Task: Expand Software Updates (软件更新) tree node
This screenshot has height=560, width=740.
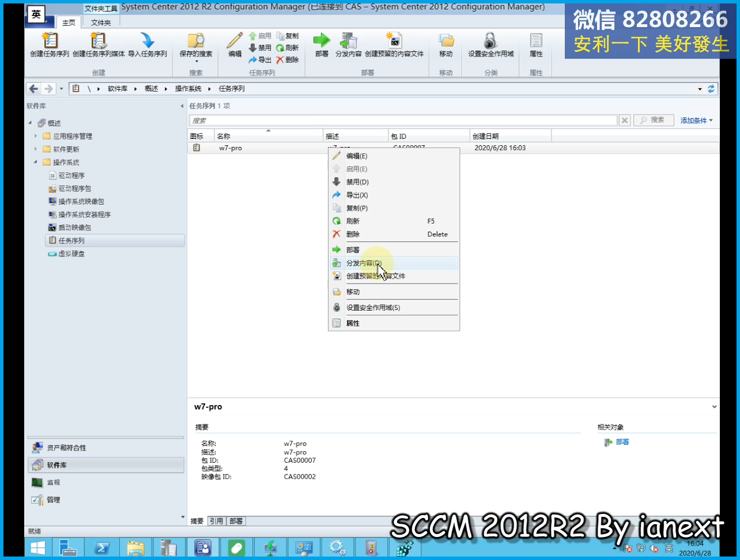Action: (x=36, y=149)
